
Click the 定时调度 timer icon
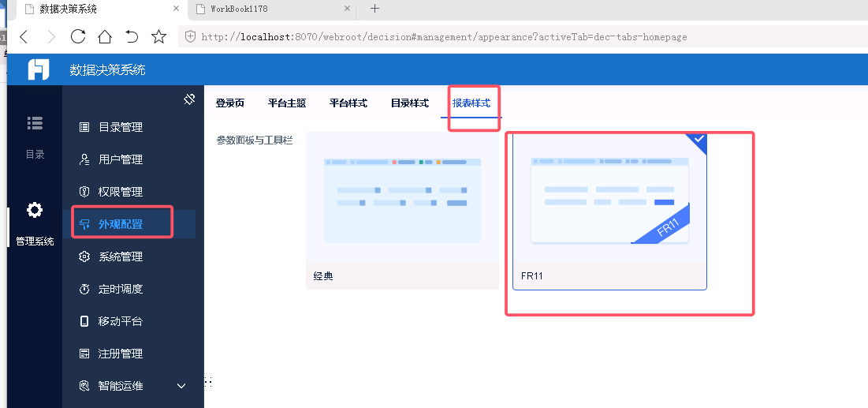click(84, 289)
